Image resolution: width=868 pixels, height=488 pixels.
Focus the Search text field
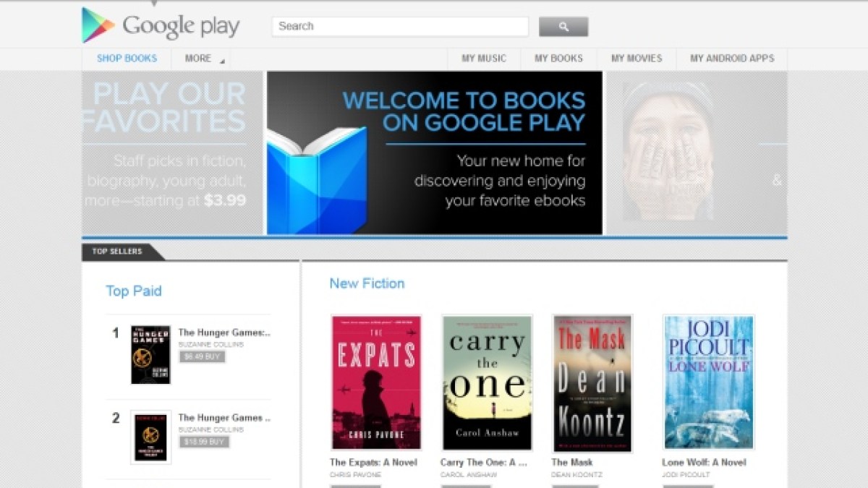tap(400, 27)
